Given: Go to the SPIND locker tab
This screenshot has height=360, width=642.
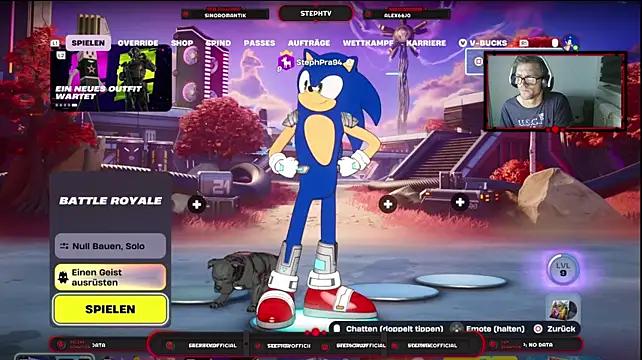Looking at the screenshot, I should (x=218, y=43).
